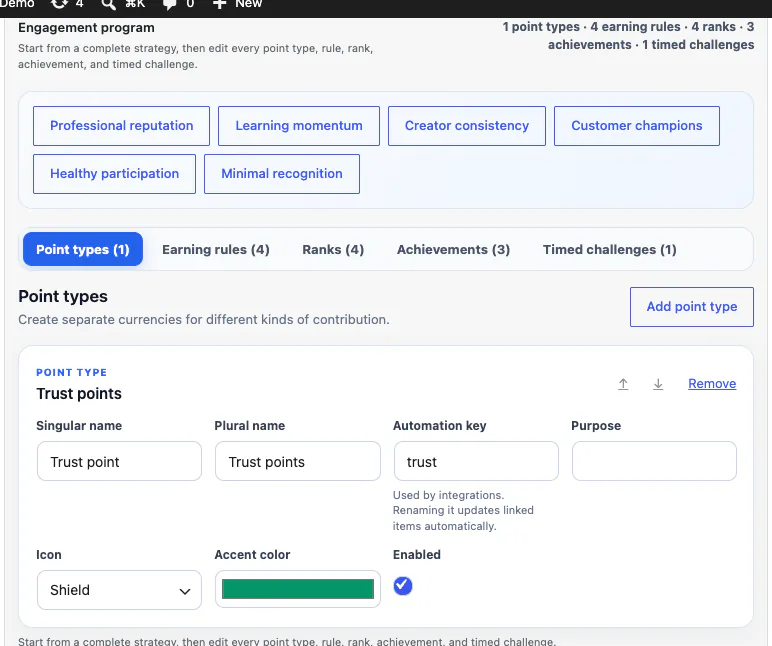Choose the Creator consistency preset
Viewport: 772px width, 646px height.
467,126
